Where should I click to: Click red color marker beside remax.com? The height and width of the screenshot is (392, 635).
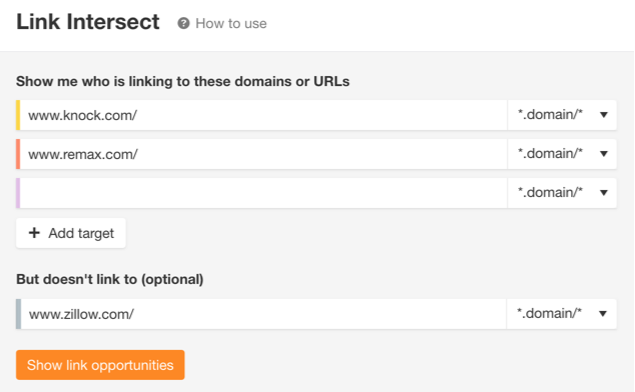pyautogui.click(x=18, y=154)
